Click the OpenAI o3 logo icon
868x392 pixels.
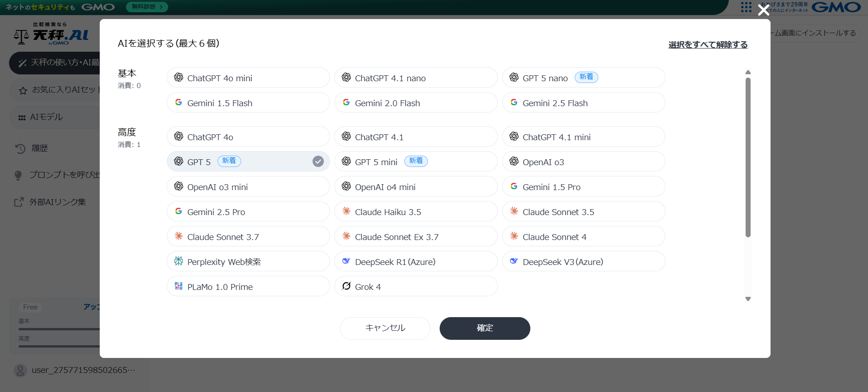[514, 161]
